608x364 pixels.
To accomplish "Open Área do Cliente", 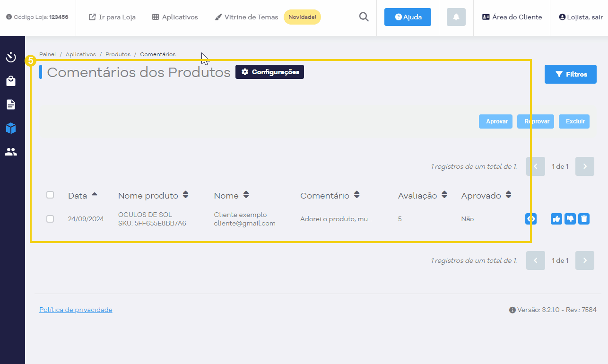I will 512,17.
